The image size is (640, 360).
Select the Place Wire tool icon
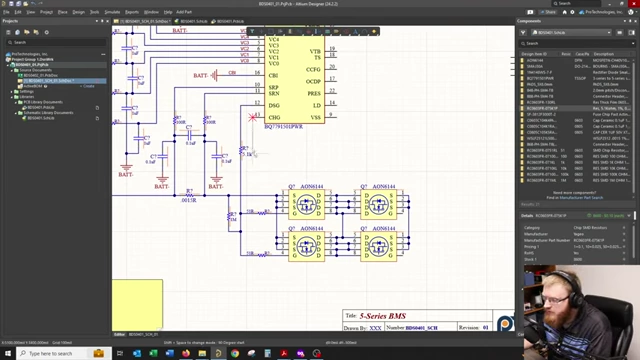[299, 31]
